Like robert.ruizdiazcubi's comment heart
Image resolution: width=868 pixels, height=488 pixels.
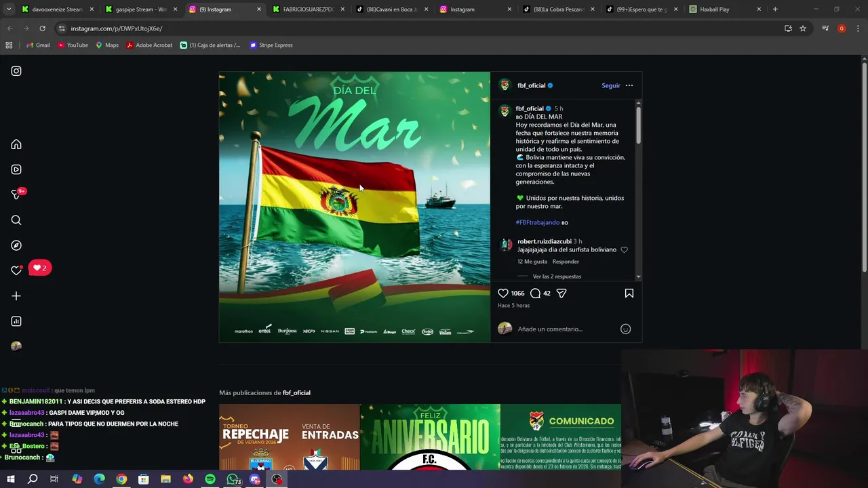pos(625,250)
